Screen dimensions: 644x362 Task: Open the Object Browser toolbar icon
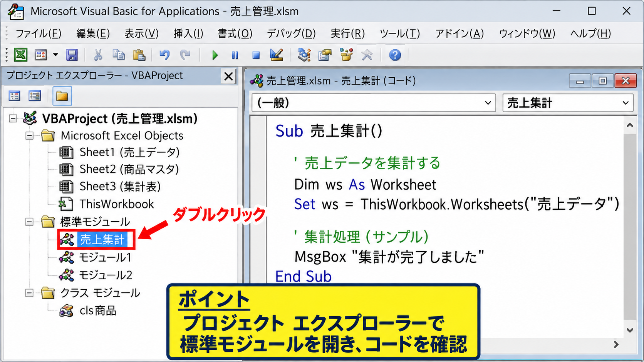[346, 55]
